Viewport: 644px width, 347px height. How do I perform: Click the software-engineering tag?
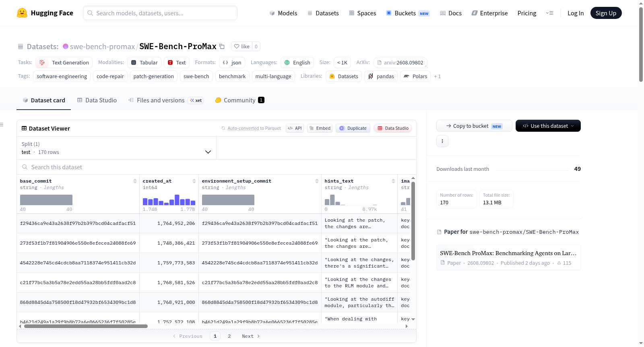(x=62, y=76)
